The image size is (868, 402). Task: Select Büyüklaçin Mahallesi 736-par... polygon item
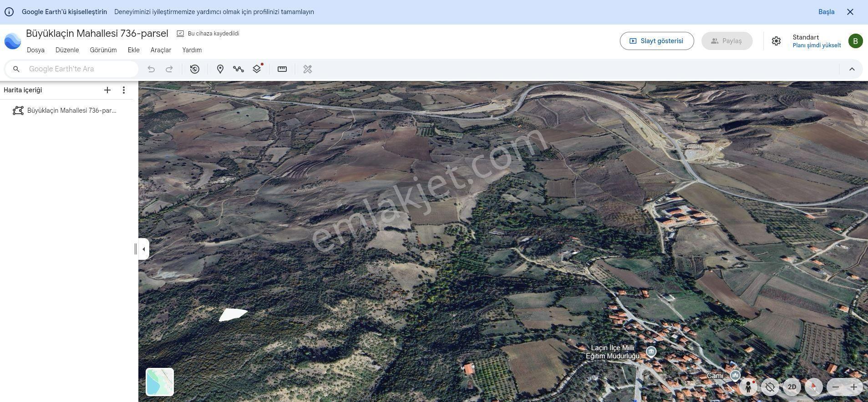[67, 111]
